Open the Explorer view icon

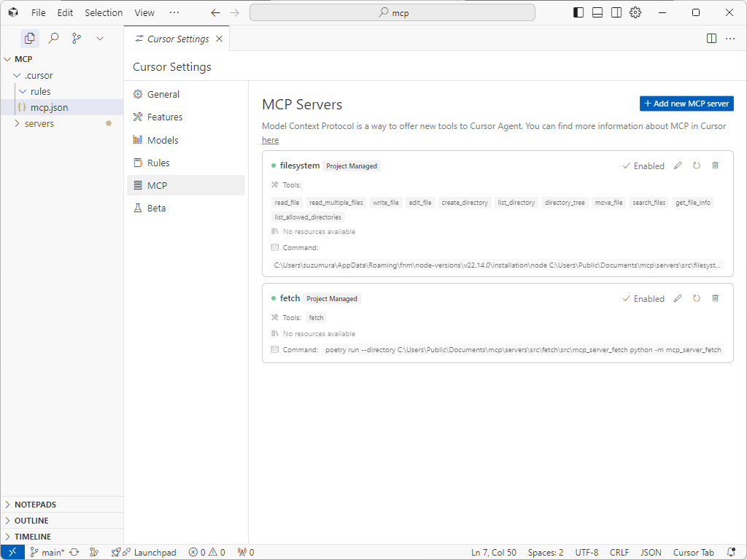(x=29, y=38)
